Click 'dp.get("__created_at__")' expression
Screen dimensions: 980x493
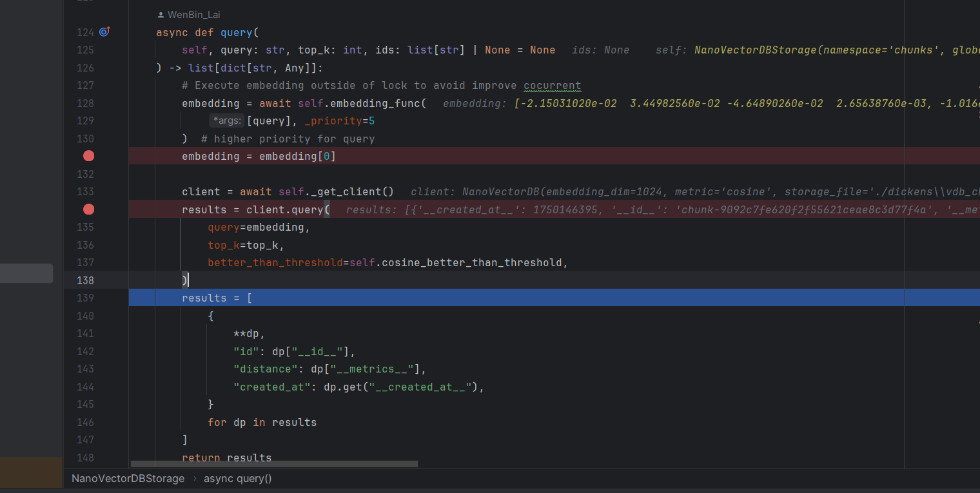click(400, 387)
